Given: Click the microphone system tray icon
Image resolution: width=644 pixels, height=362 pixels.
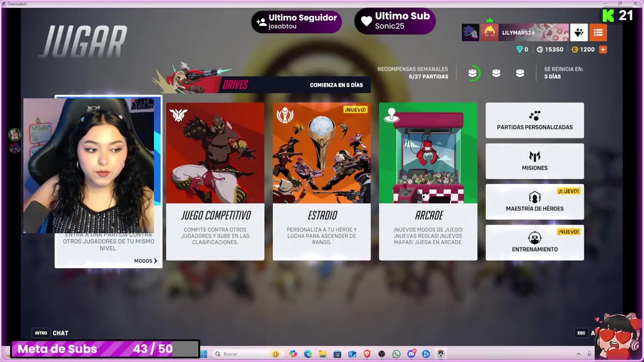Looking at the screenshot, I should [589, 354].
